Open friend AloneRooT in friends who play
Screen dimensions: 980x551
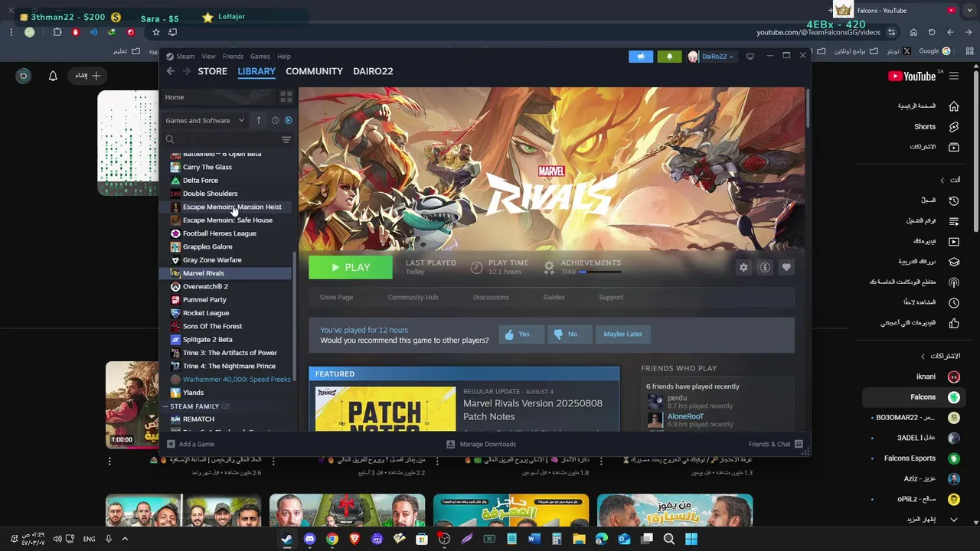pyautogui.click(x=685, y=416)
